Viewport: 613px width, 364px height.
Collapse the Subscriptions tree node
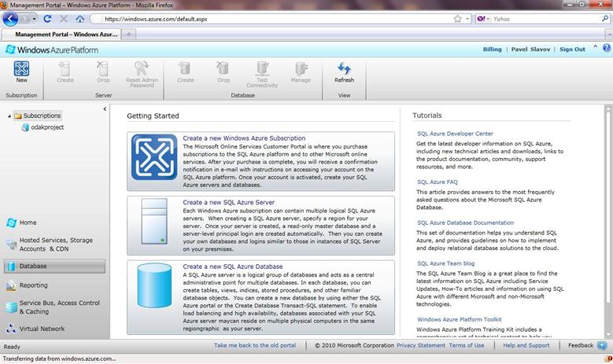[x=9, y=116]
